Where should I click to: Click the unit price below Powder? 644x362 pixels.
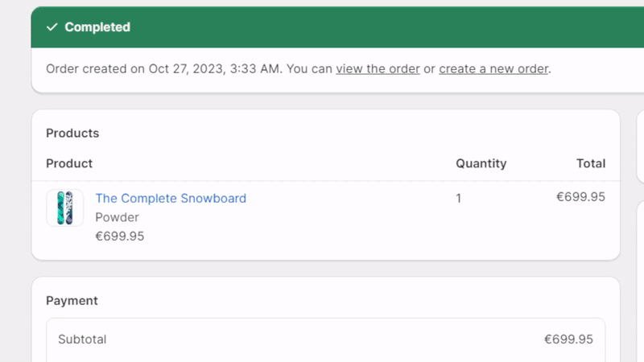[x=119, y=237]
